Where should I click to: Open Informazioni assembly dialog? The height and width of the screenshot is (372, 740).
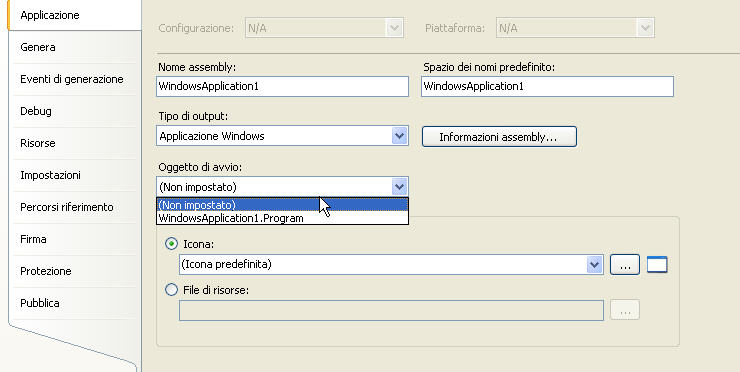click(x=499, y=137)
